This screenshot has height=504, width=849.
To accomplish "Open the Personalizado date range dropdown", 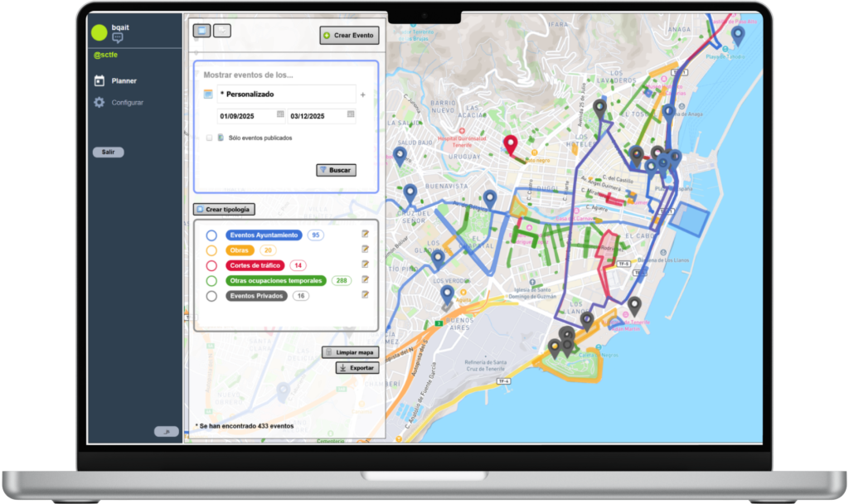I will click(286, 94).
